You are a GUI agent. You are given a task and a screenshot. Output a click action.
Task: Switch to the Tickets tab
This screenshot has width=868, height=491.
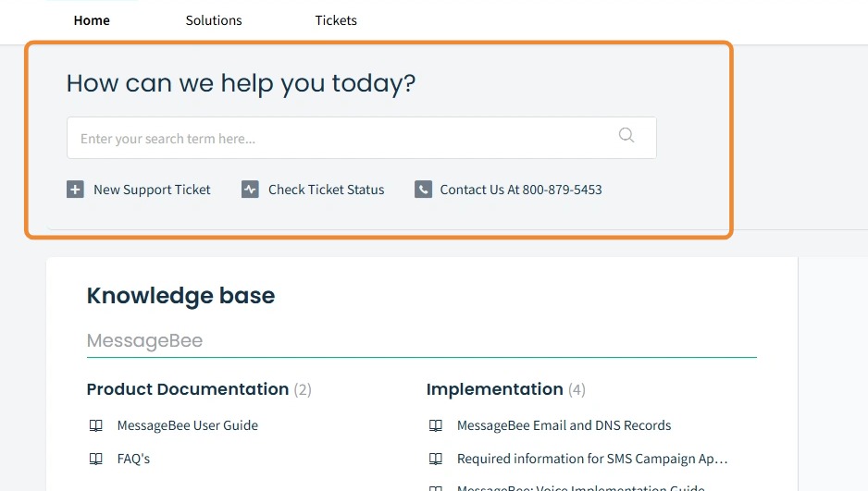click(x=336, y=20)
